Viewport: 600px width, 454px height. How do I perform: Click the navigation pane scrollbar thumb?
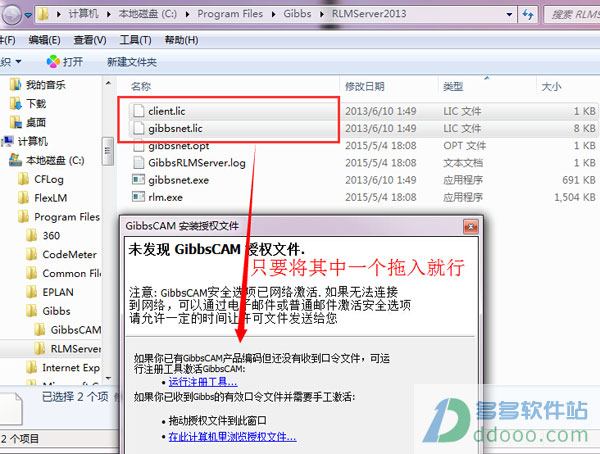pos(108,151)
